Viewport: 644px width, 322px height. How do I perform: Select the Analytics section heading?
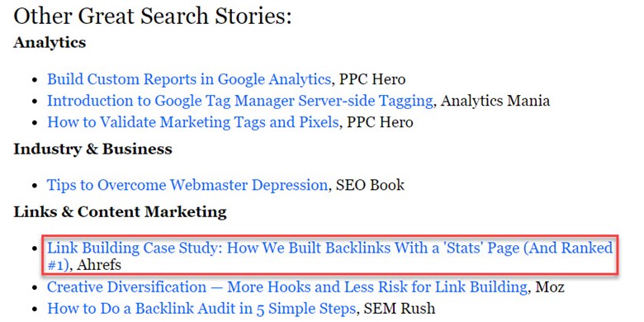click(50, 42)
